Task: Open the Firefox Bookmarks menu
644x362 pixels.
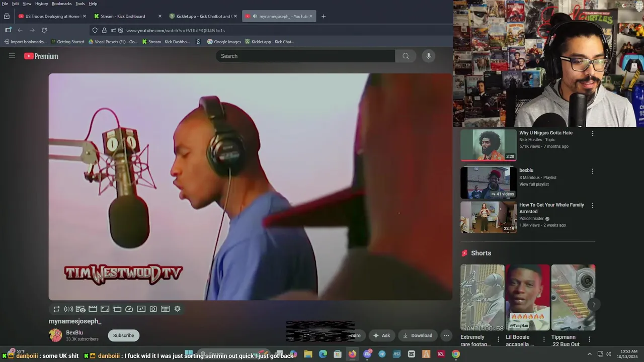Action: 62,4
